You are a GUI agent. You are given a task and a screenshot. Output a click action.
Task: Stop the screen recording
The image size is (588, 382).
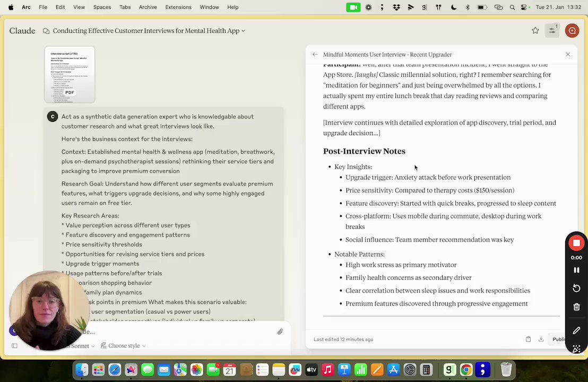(x=576, y=244)
